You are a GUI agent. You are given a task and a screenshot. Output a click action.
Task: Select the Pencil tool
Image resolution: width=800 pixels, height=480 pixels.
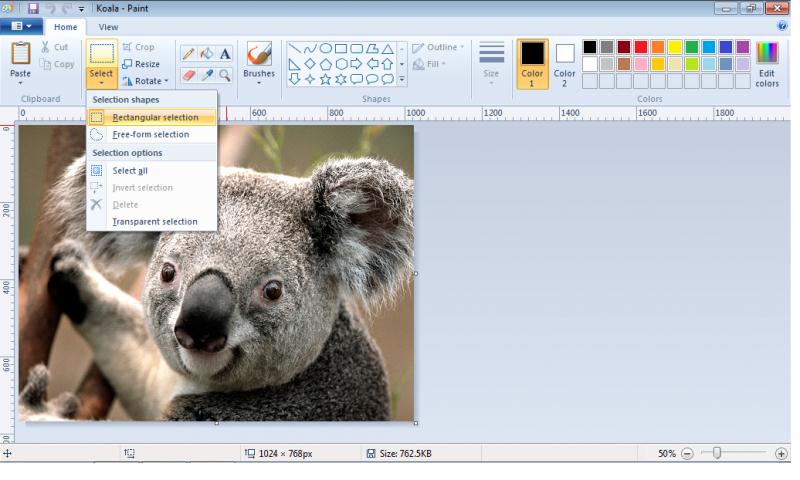pyautogui.click(x=188, y=54)
